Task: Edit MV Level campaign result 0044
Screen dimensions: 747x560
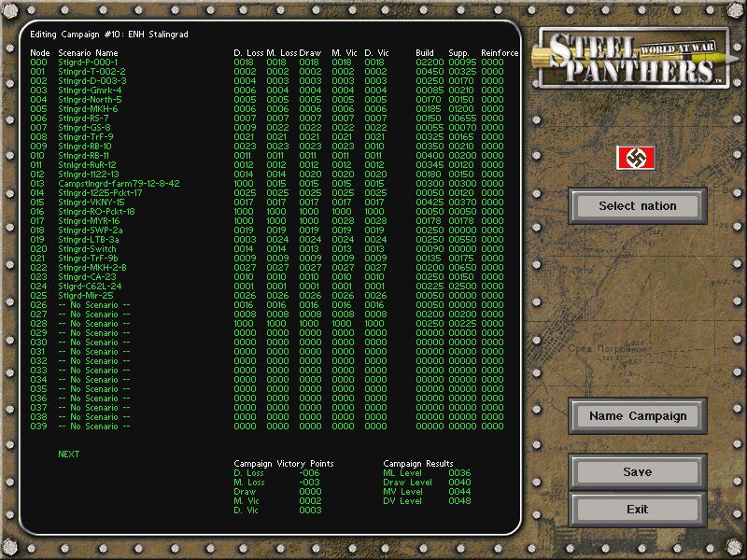Action: [459, 492]
